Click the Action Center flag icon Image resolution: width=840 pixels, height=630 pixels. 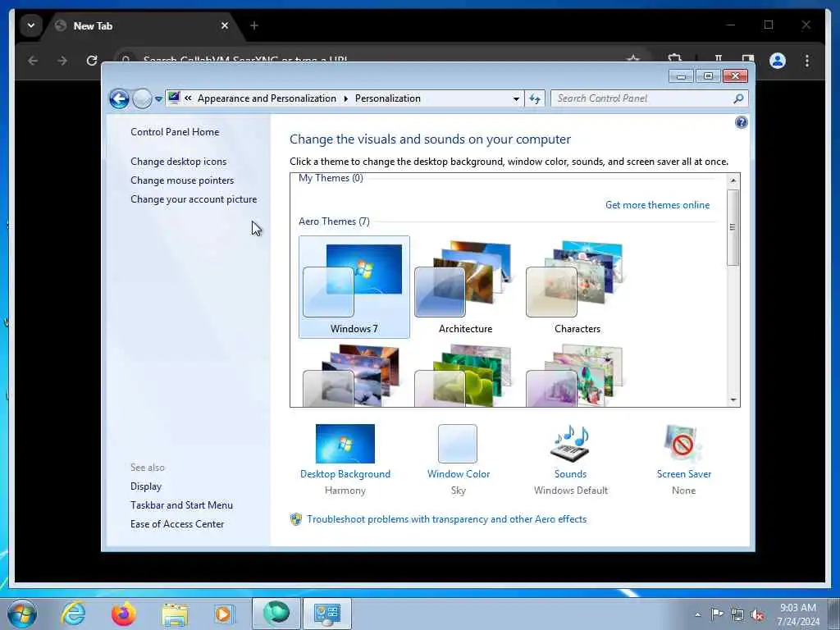[x=717, y=614]
